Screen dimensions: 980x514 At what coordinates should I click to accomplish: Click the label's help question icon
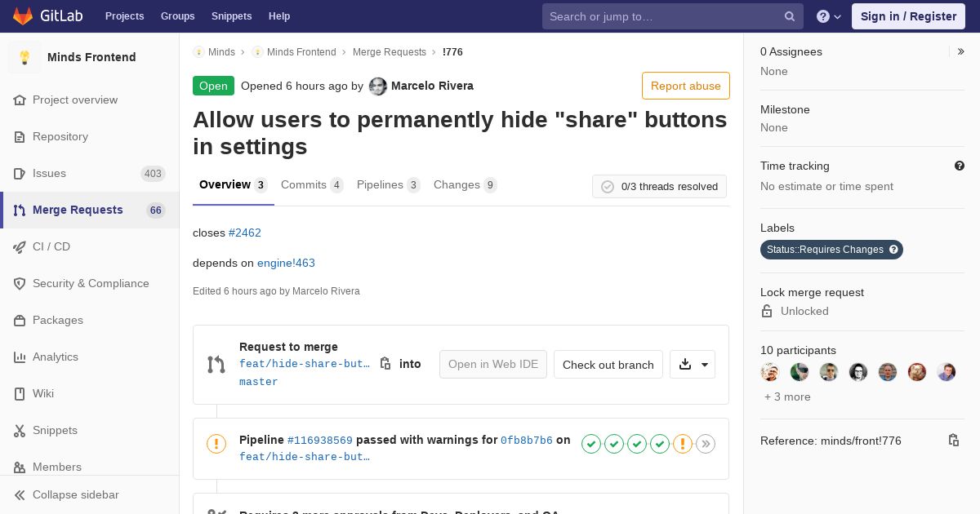(893, 250)
